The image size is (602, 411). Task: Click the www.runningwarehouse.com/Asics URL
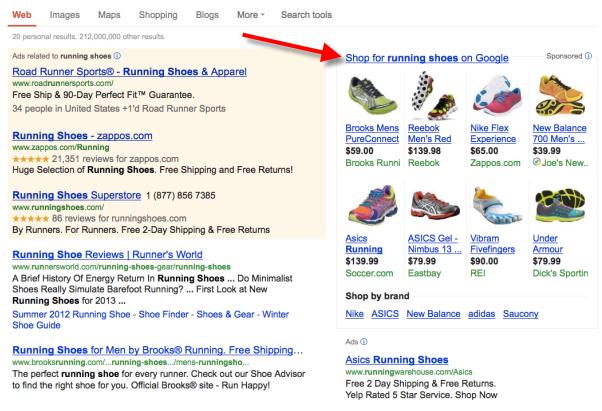pos(409,372)
